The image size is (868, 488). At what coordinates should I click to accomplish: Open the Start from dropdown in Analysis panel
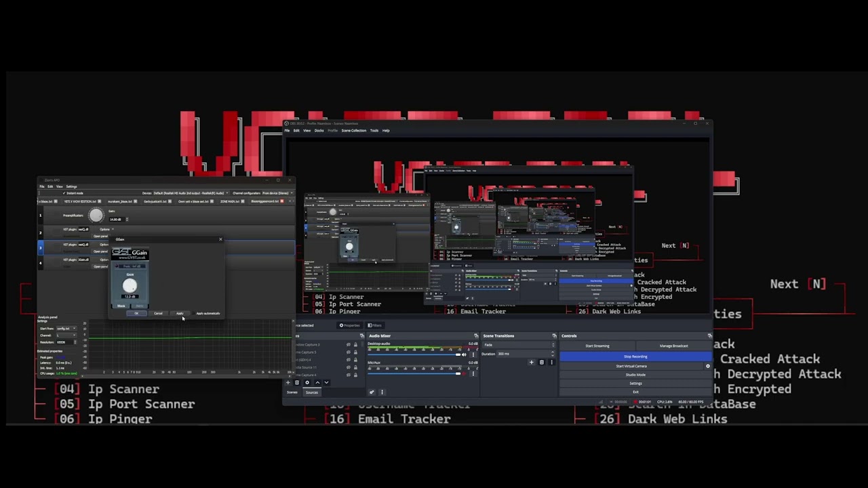[66, 328]
